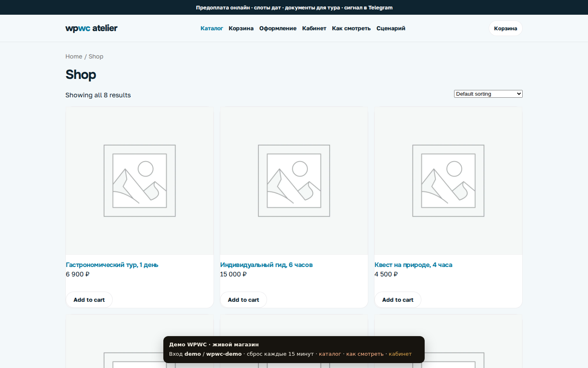Click the top announcement bar about Предоплата онлайн

pos(294,7)
